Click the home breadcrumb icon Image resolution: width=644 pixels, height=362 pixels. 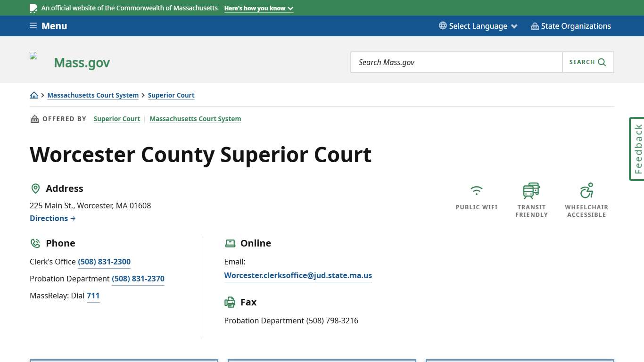pyautogui.click(x=34, y=95)
